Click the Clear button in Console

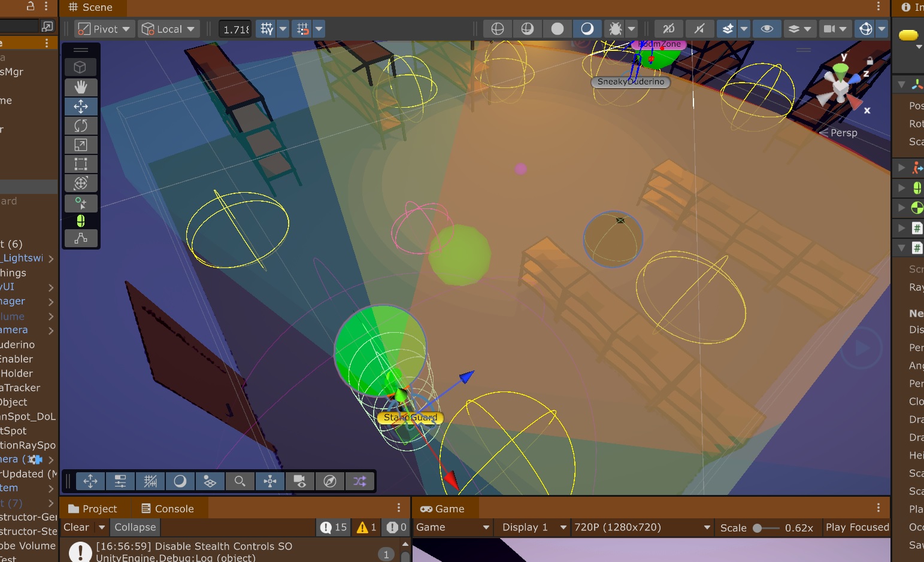tap(77, 527)
